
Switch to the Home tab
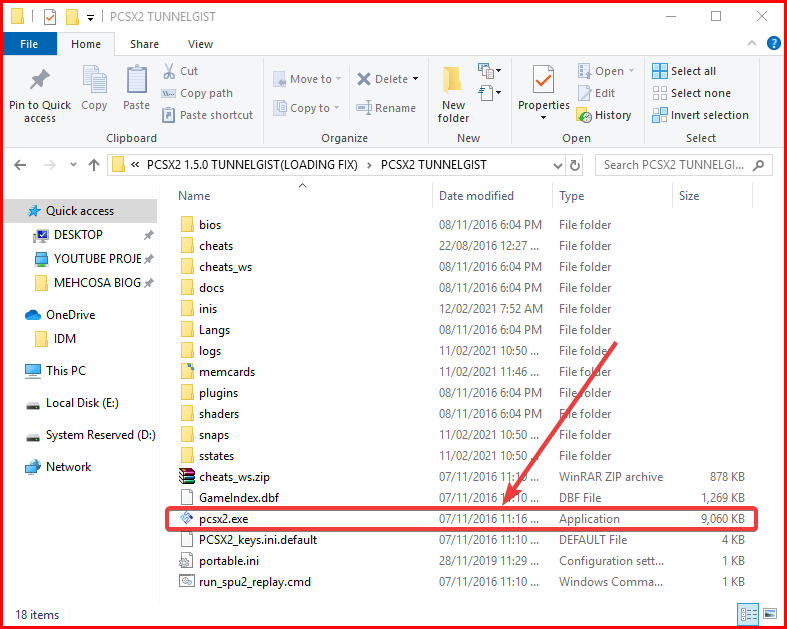(86, 44)
